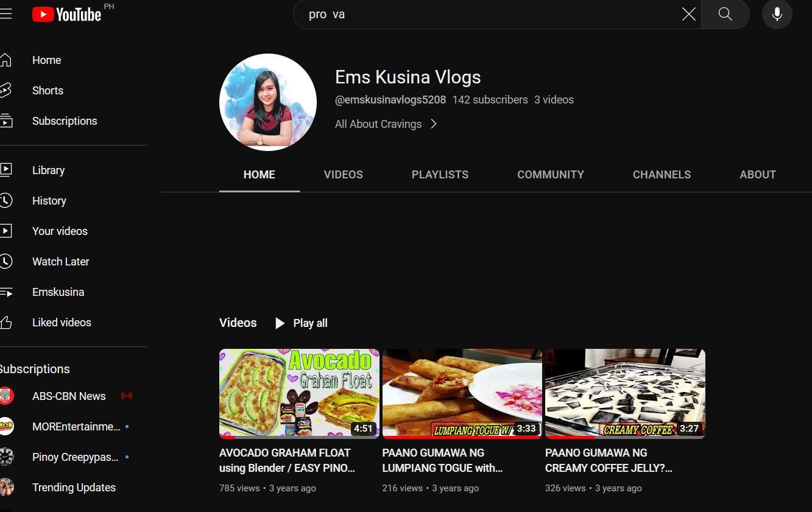This screenshot has height=512, width=812.
Task: Click the All About Cravings description text
Action: coord(378,124)
